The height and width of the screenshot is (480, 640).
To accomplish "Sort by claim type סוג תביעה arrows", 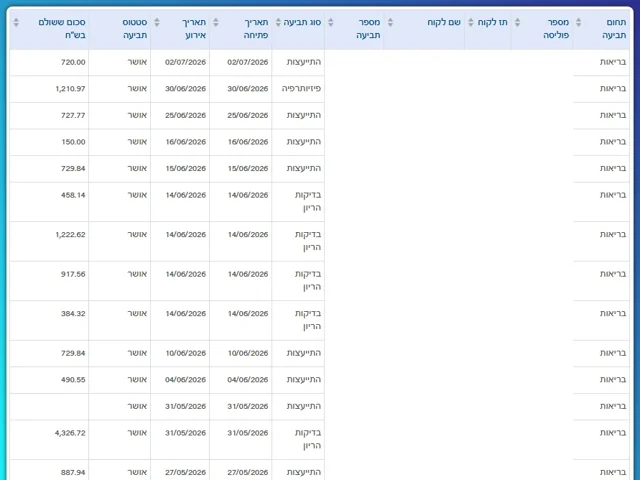I will tap(278, 22).
